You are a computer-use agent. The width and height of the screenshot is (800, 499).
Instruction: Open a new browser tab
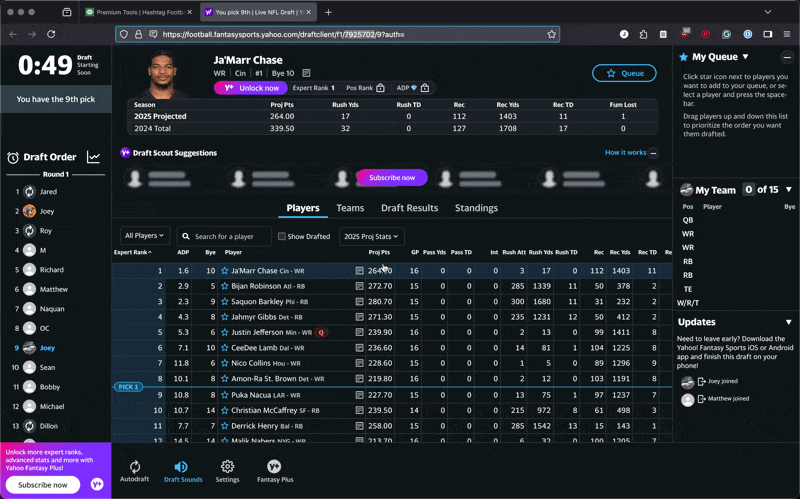click(328, 12)
